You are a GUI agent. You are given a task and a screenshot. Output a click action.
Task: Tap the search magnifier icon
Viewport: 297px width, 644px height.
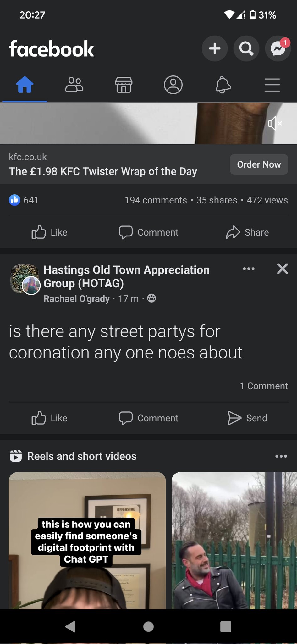coord(246,49)
